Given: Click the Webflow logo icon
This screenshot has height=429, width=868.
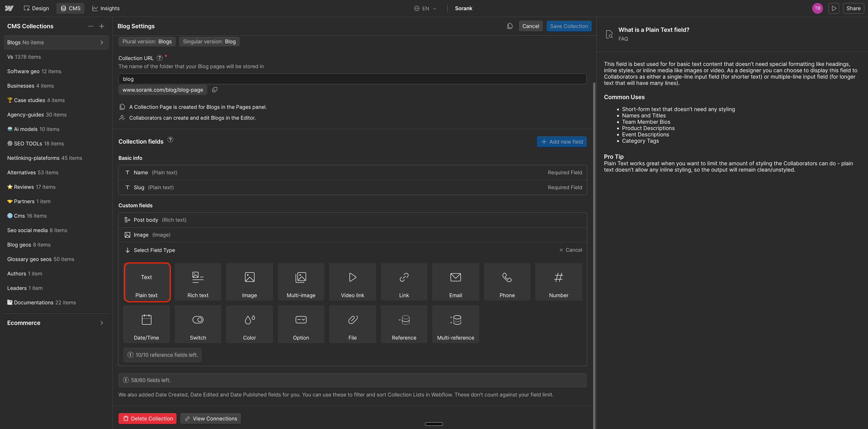Looking at the screenshot, I should pos(9,8).
